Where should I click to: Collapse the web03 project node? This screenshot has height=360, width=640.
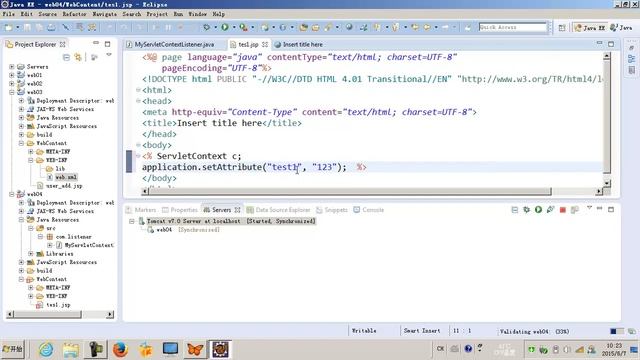click(12, 92)
